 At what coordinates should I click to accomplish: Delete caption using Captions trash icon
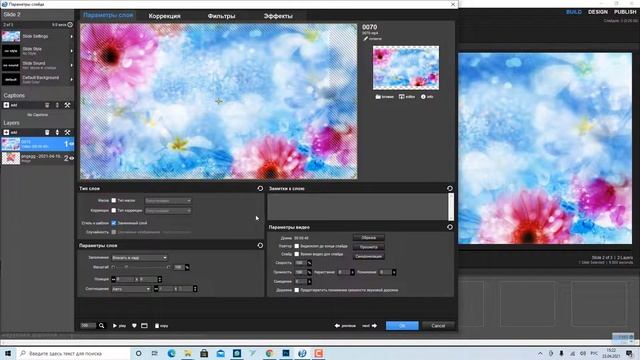(x=47, y=105)
